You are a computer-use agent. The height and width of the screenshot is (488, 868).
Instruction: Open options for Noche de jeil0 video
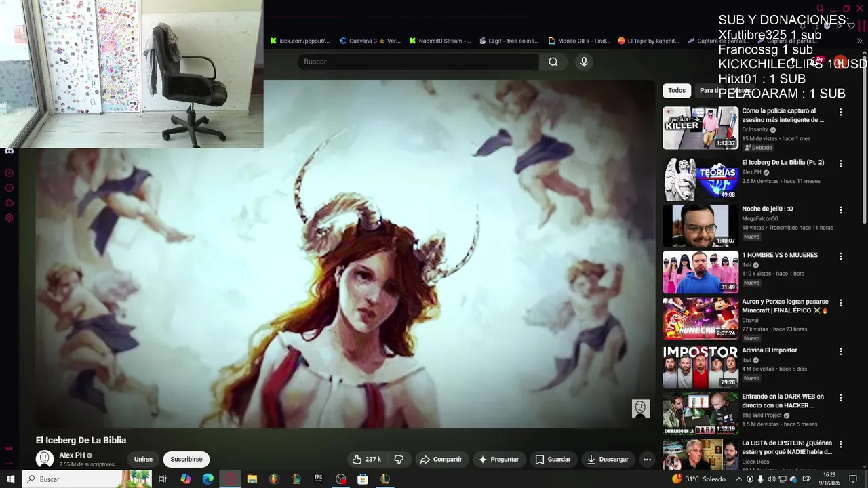pos(841,210)
